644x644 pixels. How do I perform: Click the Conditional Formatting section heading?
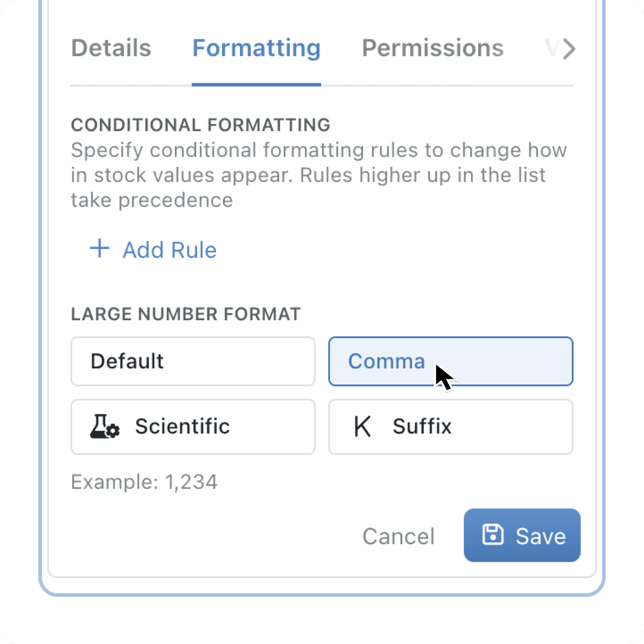pyautogui.click(x=200, y=125)
